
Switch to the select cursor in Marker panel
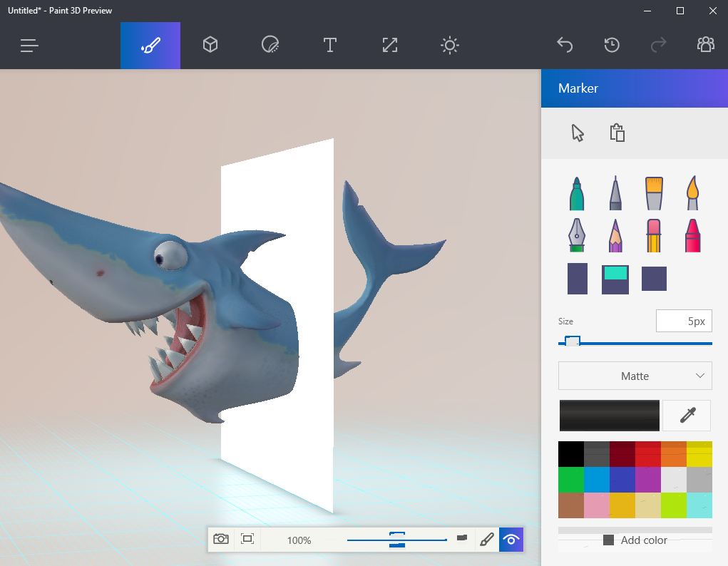[x=578, y=133]
